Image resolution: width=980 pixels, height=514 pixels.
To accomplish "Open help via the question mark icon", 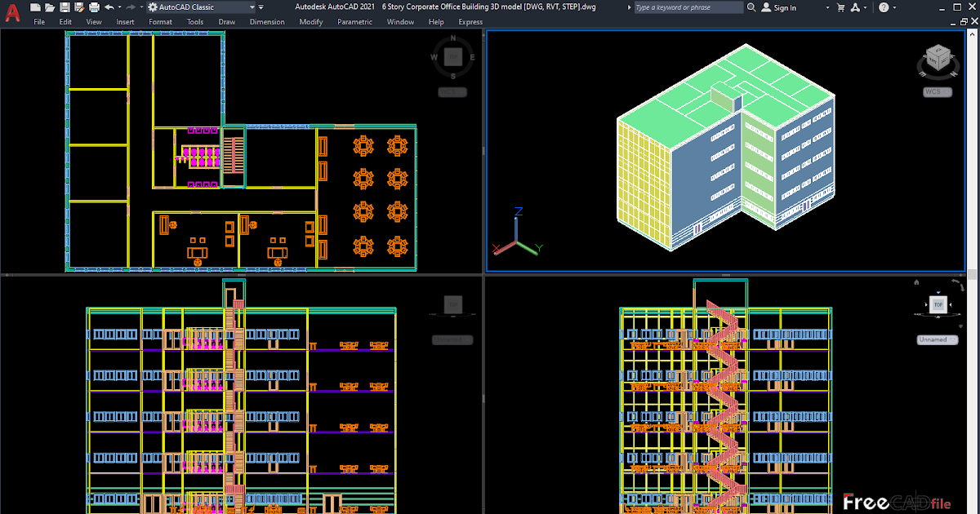I will tap(883, 7).
